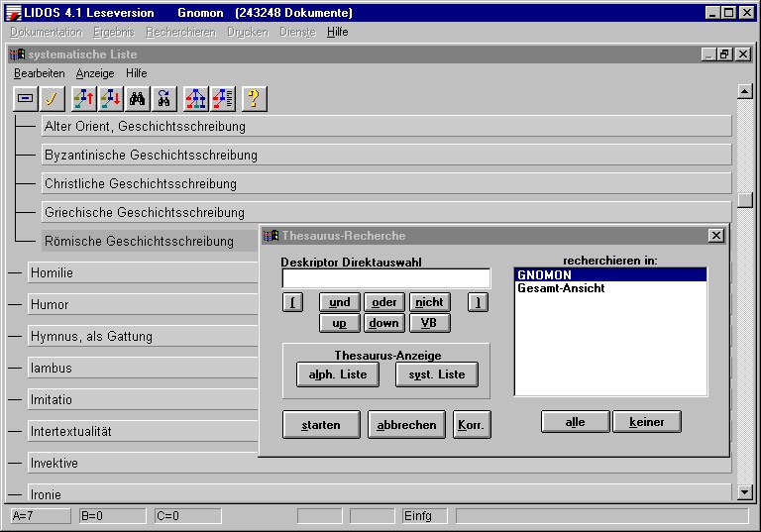
Task: Click the up button
Action: [x=340, y=323]
